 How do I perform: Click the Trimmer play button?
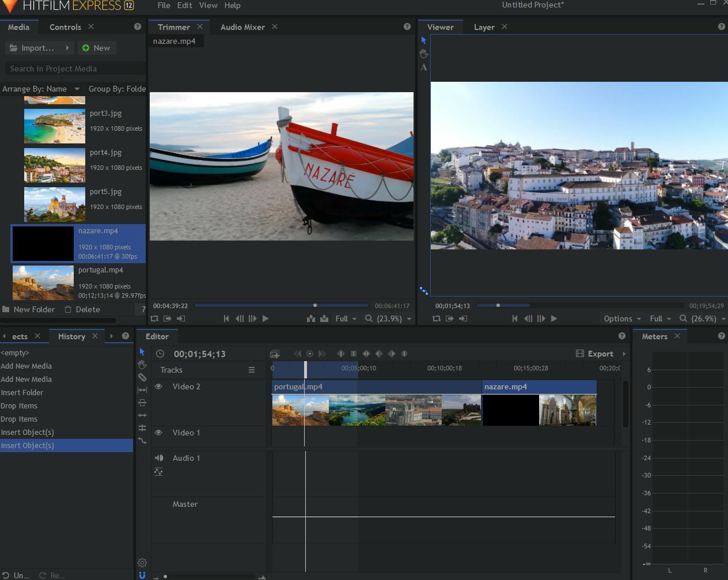266,319
